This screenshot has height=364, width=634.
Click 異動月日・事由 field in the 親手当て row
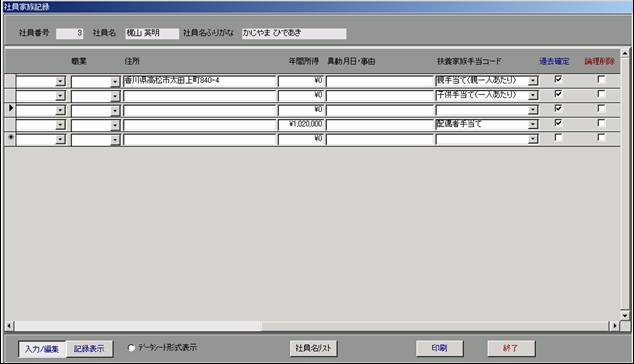380,81
